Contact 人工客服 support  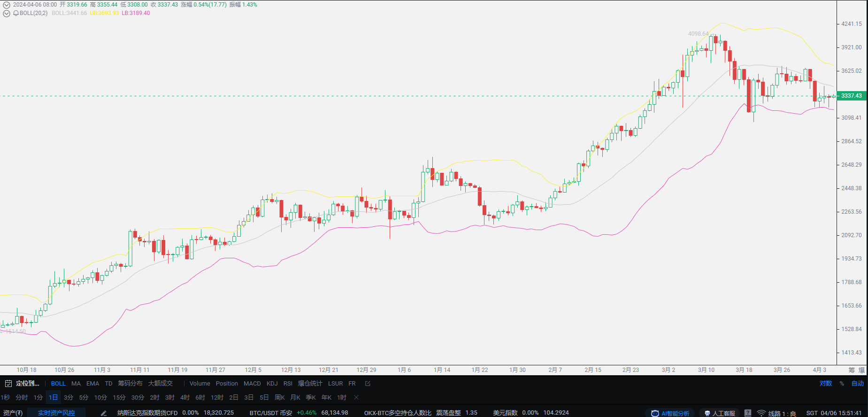[x=719, y=413]
